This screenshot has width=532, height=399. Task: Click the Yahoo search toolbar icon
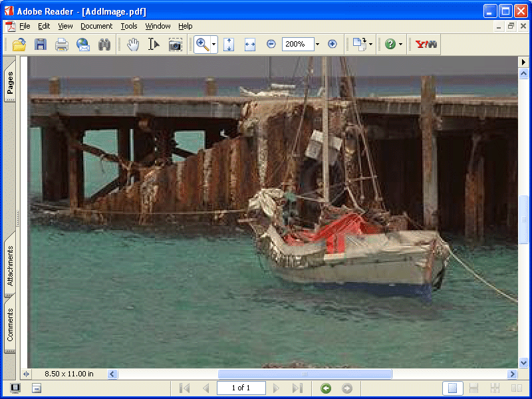point(426,45)
